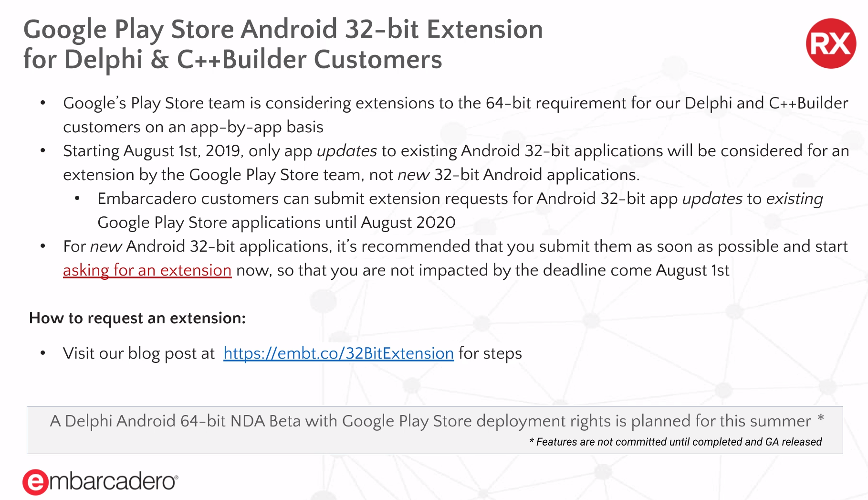Click the text 'Starting August 1st, 2019'
This screenshot has height=500, width=868.
151,151
